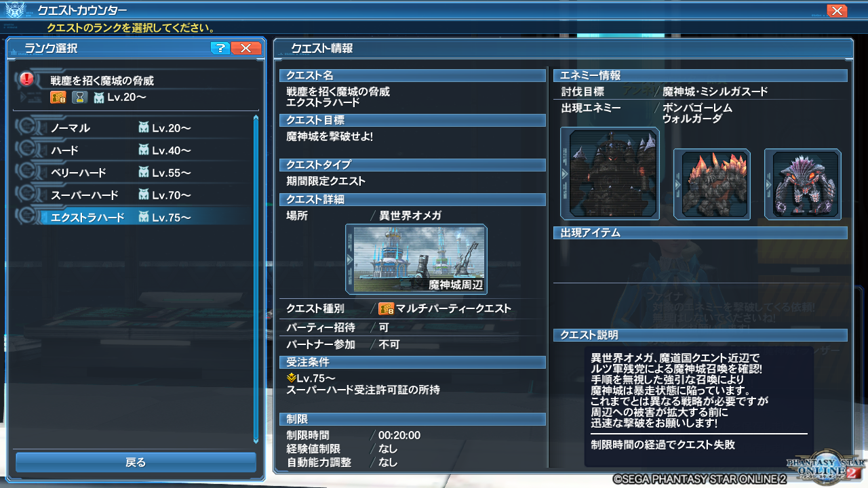Click the multi-party icon under quest title
The height and width of the screenshot is (488, 868).
(58, 98)
